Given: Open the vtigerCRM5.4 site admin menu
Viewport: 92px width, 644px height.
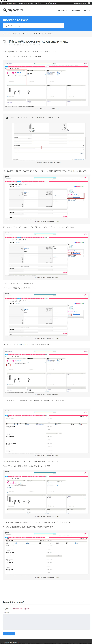Looking at the screenshot, I should tap(20, 3).
